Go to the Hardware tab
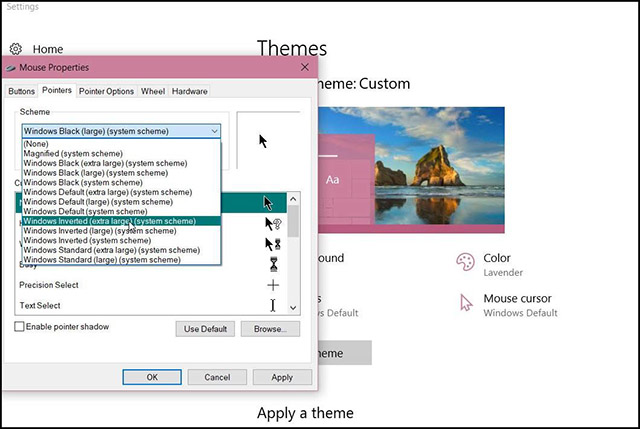The width and height of the screenshot is (640, 429). click(x=189, y=91)
